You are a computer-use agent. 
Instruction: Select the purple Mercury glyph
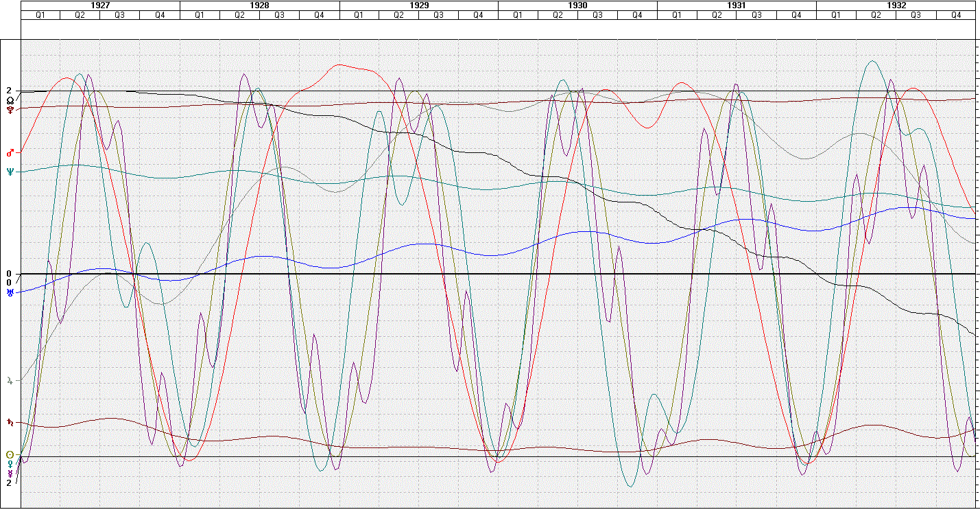click(10, 474)
